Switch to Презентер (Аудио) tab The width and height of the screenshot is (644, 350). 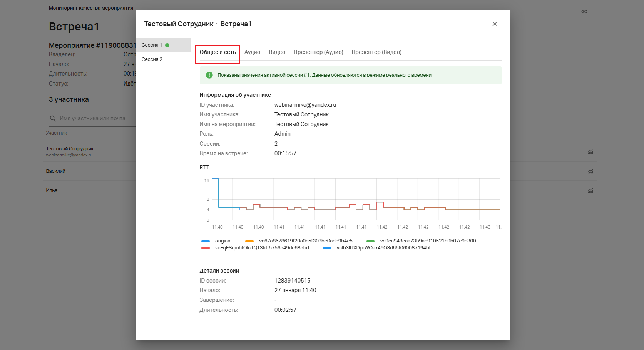tap(318, 52)
